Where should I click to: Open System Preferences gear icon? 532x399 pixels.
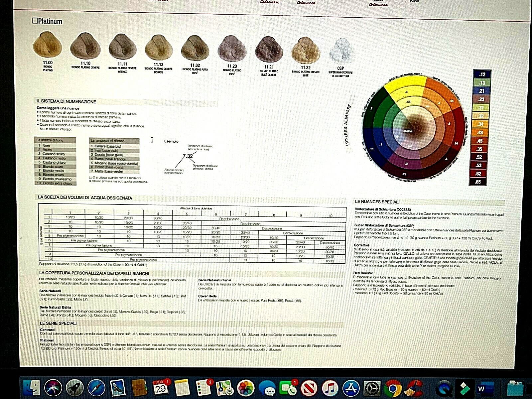[372, 388]
